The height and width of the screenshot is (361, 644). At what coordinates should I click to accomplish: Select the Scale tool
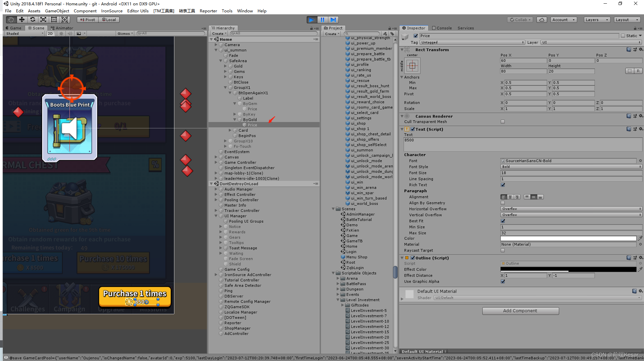43,20
